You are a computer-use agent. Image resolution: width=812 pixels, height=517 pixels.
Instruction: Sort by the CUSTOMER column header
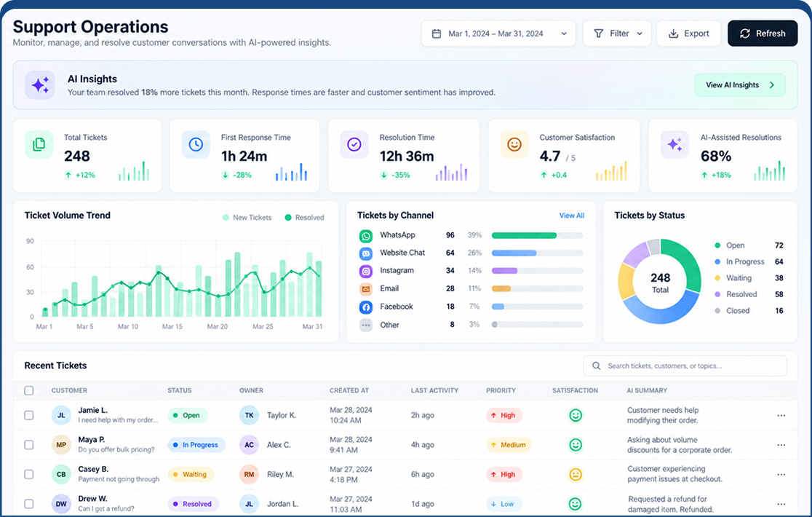point(69,390)
